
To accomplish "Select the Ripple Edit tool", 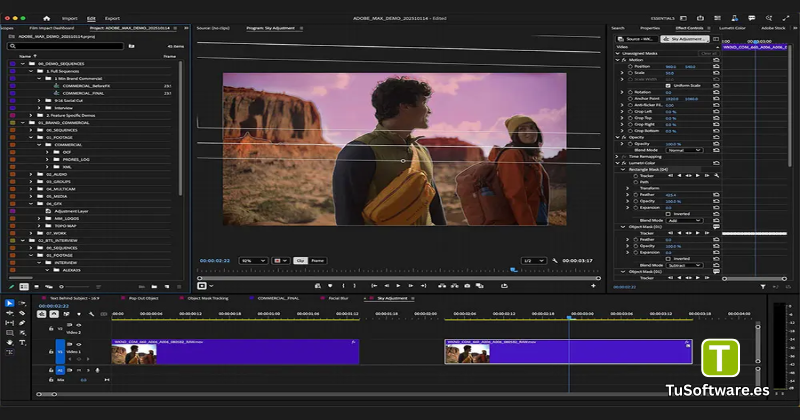I will pyautogui.click(x=10, y=313).
